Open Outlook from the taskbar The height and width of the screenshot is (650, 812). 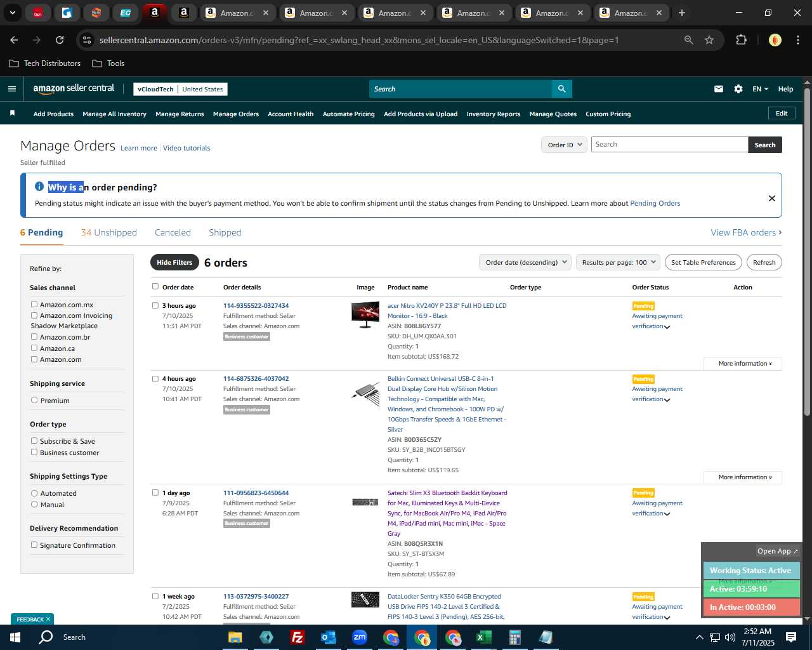pos(328,637)
